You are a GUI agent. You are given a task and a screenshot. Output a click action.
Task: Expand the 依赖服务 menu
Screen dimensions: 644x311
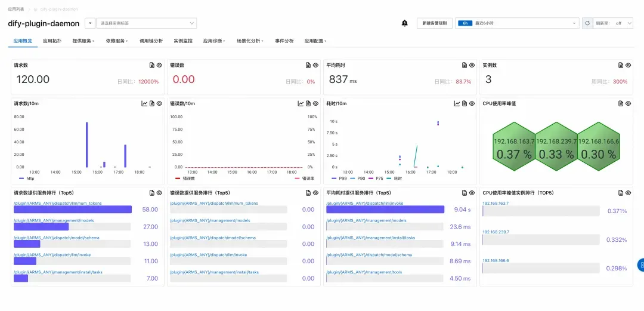(117, 41)
